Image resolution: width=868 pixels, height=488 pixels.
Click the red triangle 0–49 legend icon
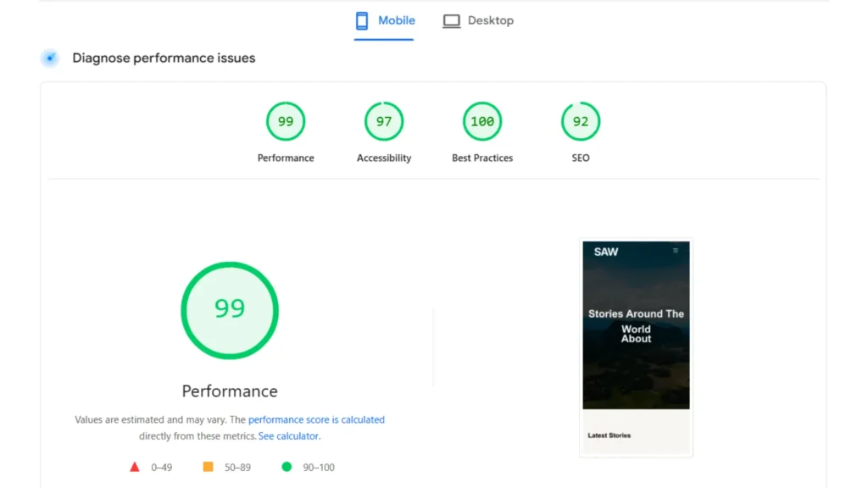(135, 467)
